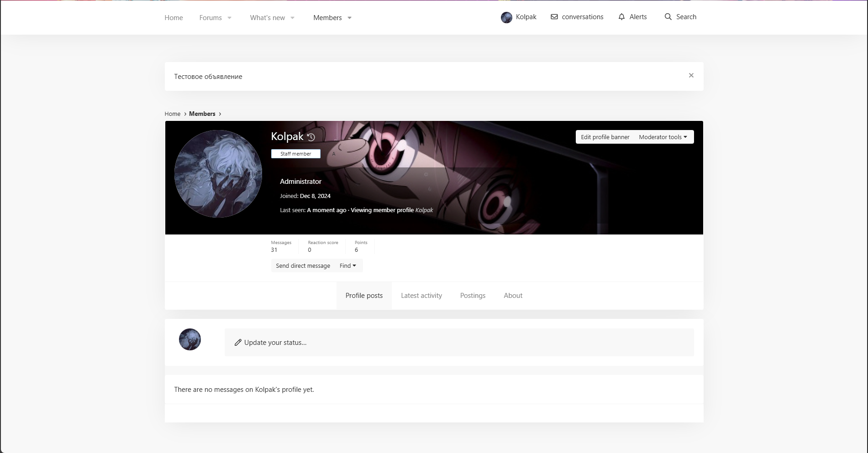Viewport: 868px width, 453px height.
Task: Click the Update your status input field
Action: tap(459, 342)
